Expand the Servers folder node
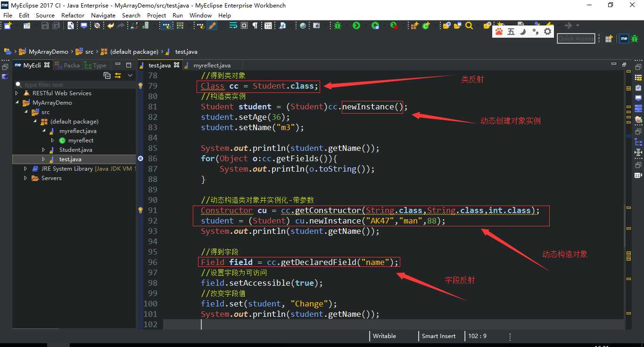644x347 pixels. [26, 178]
